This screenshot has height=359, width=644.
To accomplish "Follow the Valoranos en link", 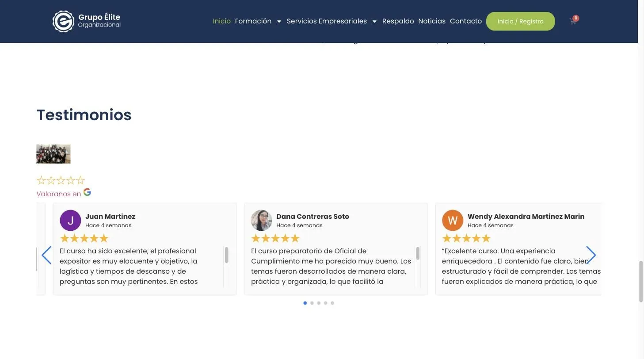I will [x=59, y=194].
